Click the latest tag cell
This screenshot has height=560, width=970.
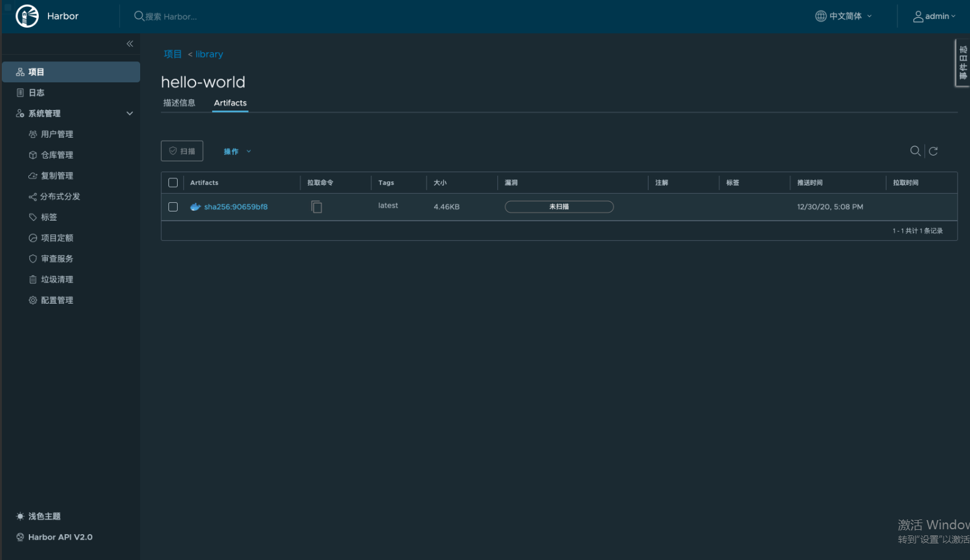click(388, 206)
